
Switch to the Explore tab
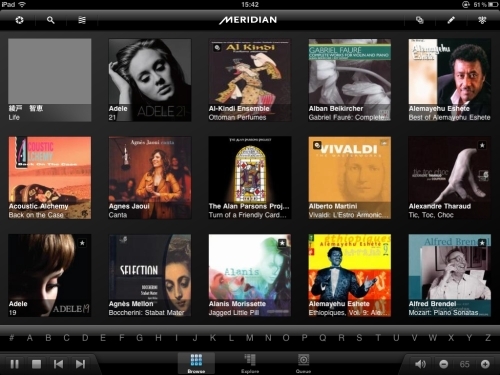250,364
